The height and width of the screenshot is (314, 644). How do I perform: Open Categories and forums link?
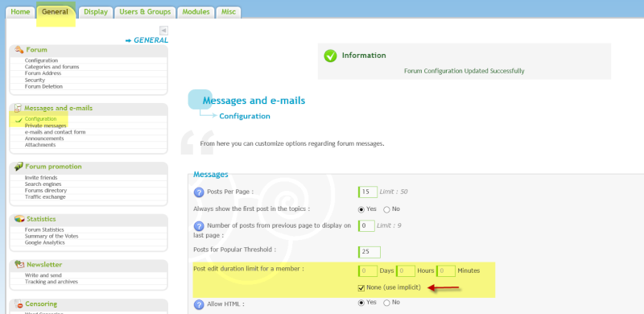tap(52, 67)
